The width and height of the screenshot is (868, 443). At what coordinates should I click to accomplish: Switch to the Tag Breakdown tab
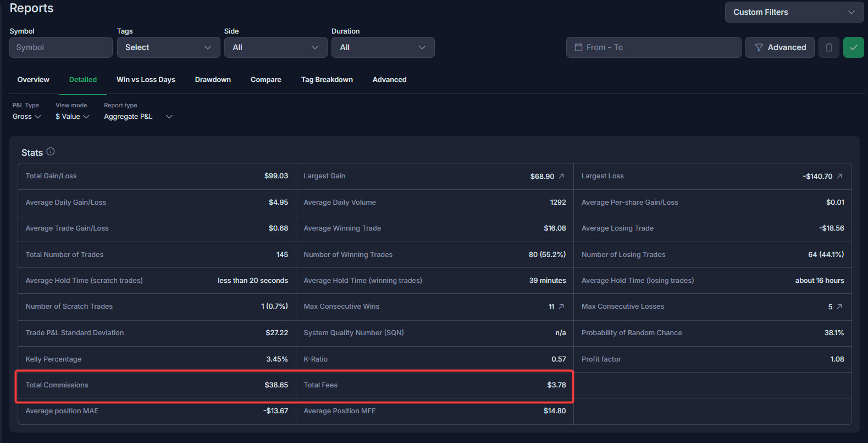(327, 80)
